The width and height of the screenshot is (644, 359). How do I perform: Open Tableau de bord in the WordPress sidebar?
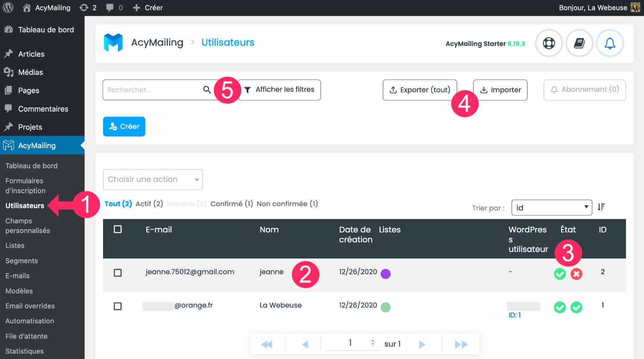pyautogui.click(x=42, y=30)
